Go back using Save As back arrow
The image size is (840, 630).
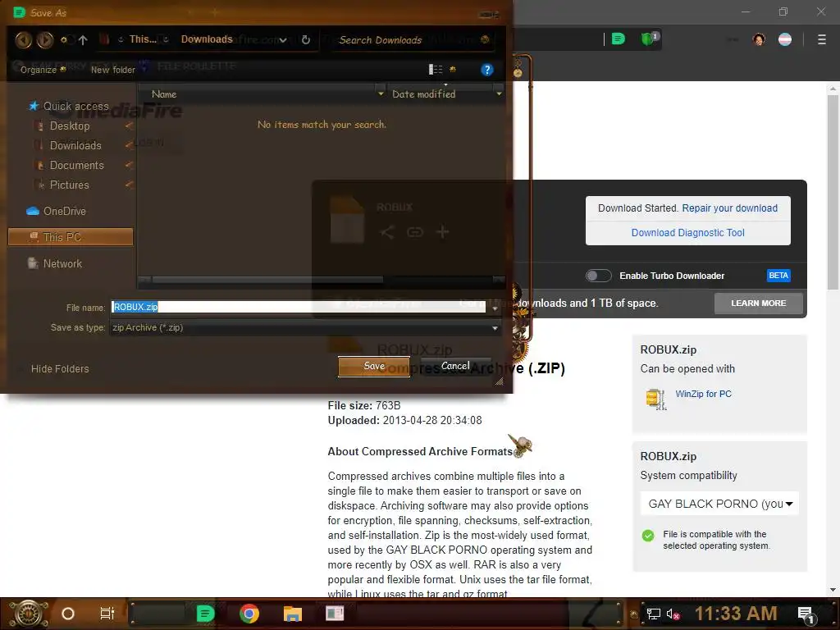point(23,39)
